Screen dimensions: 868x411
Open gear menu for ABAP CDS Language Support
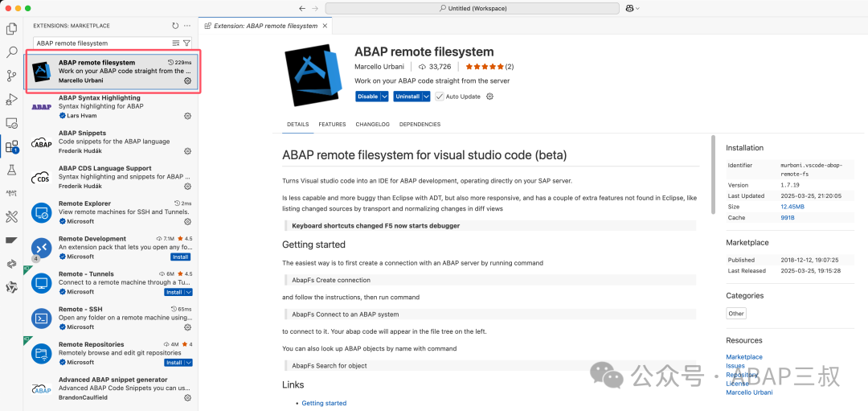(187, 186)
